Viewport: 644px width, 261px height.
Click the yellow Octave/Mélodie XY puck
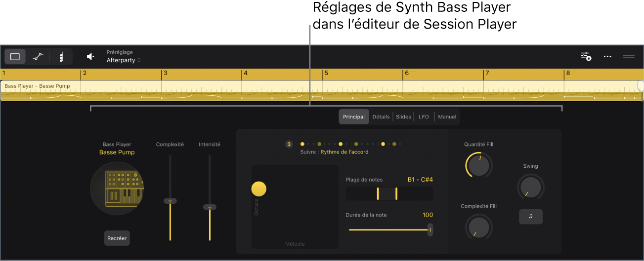point(258,189)
